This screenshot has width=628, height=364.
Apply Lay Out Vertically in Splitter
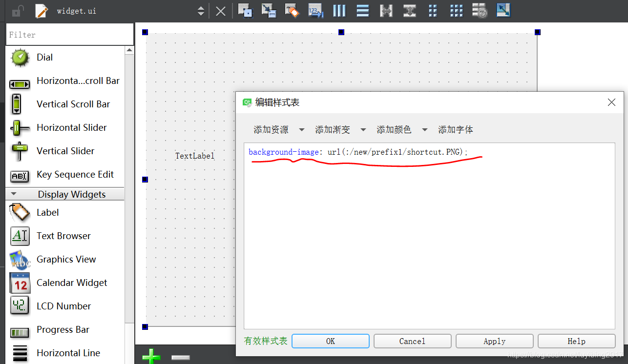409,10
